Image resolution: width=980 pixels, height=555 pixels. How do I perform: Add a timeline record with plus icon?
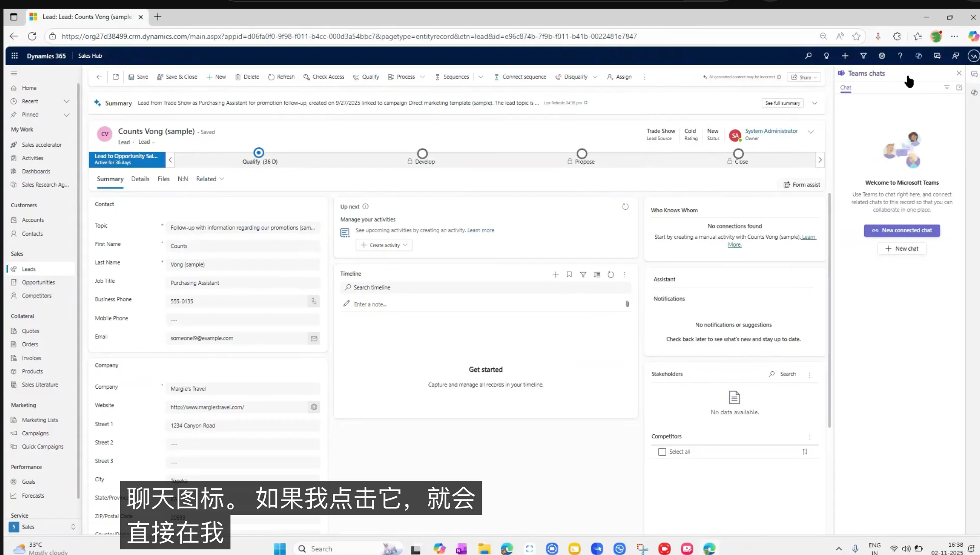coord(556,274)
